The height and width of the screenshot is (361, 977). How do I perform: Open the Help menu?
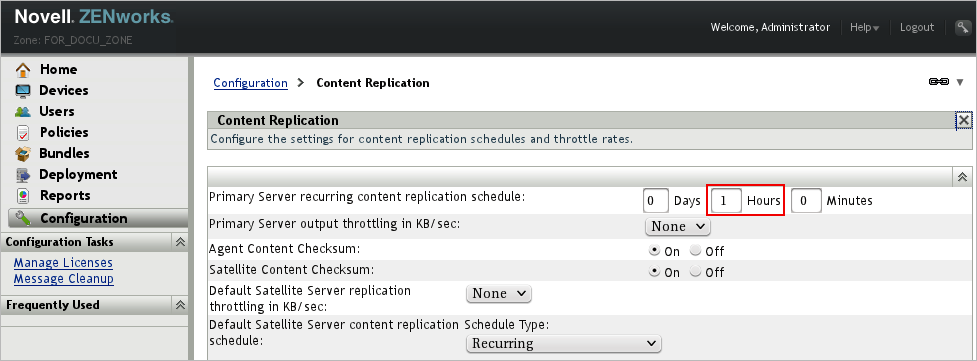[865, 27]
